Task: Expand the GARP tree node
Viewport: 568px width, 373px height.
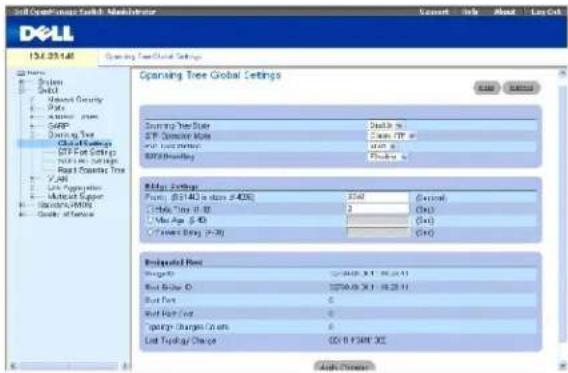Action: point(32,126)
